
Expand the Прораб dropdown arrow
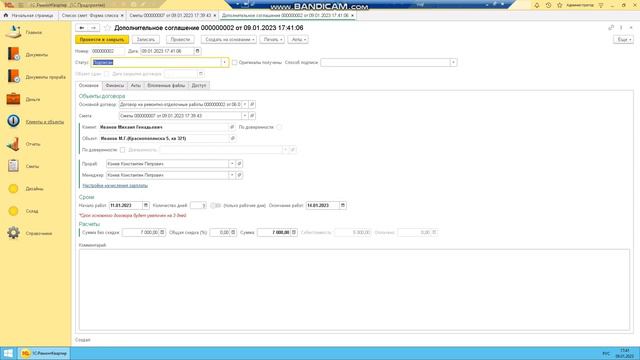232,164
